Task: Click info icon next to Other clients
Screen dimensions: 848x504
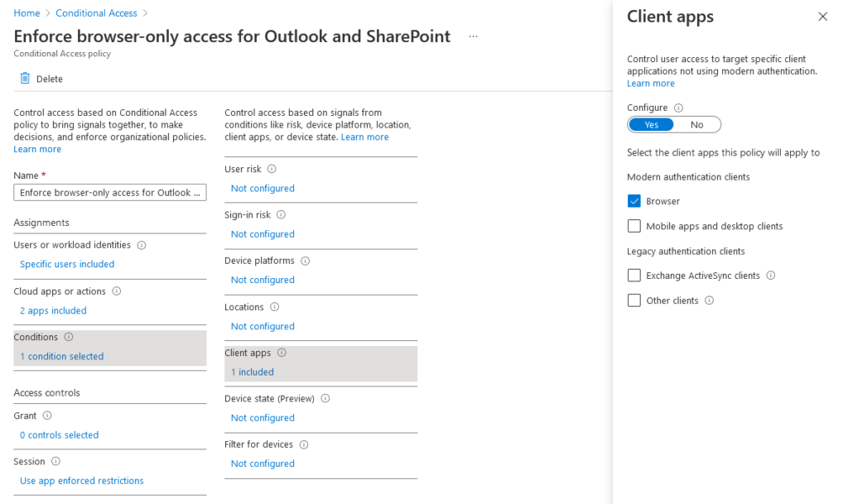Action: 710,300
